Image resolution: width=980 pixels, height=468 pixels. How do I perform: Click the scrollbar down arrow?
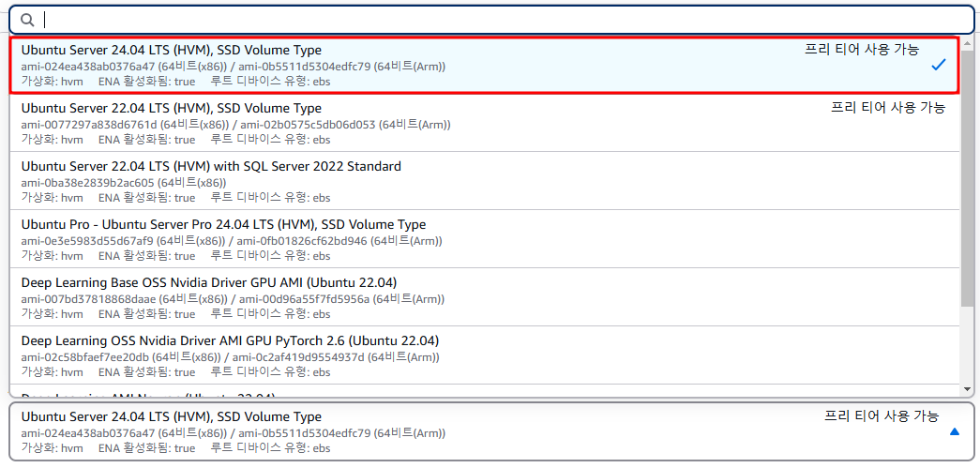coord(968,388)
